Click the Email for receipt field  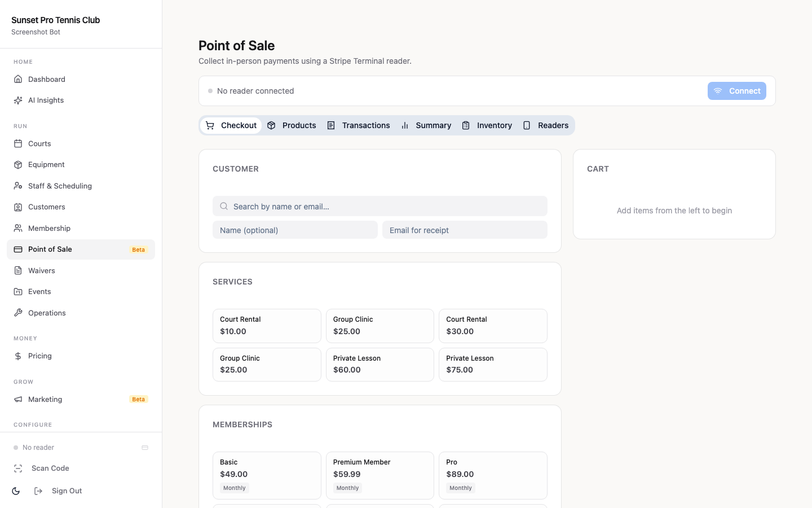pyautogui.click(x=465, y=230)
